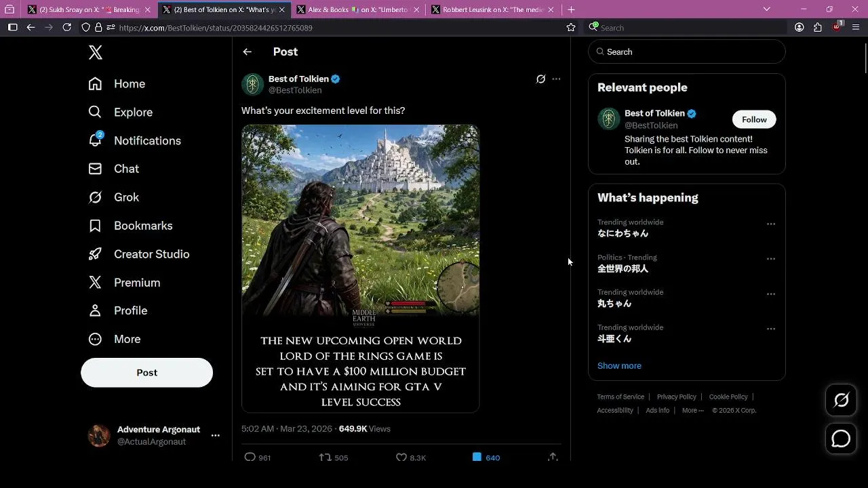Expand More options in sidebar
Screen dimensions: 868x488
[x=114, y=339]
